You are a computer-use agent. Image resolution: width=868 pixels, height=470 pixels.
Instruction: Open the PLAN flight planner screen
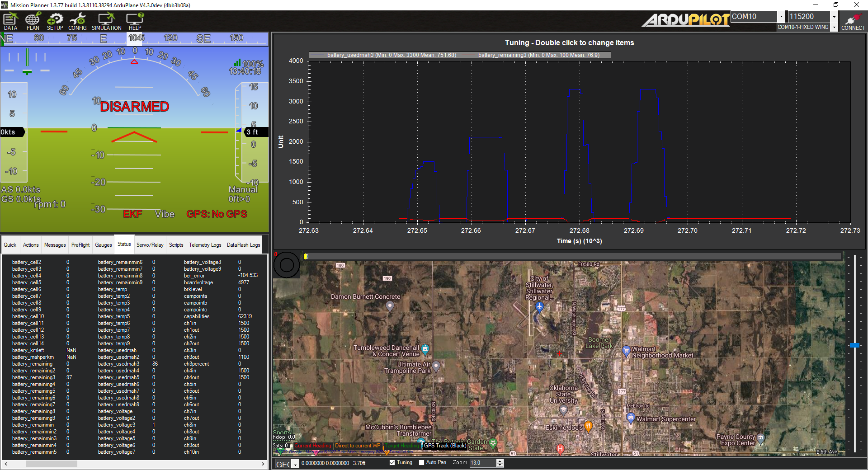click(33, 21)
